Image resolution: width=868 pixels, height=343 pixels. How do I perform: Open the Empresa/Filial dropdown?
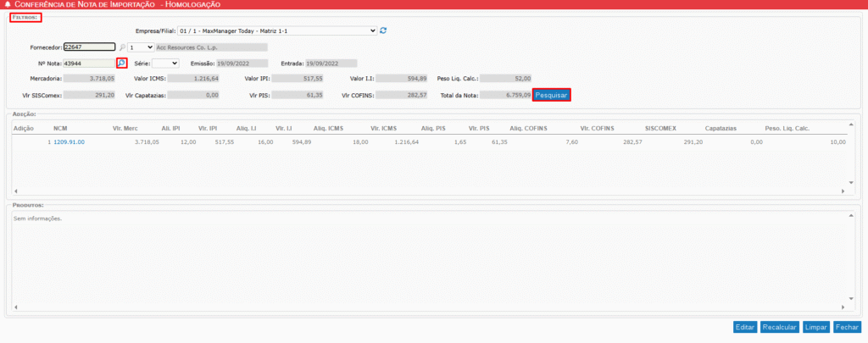tap(277, 30)
